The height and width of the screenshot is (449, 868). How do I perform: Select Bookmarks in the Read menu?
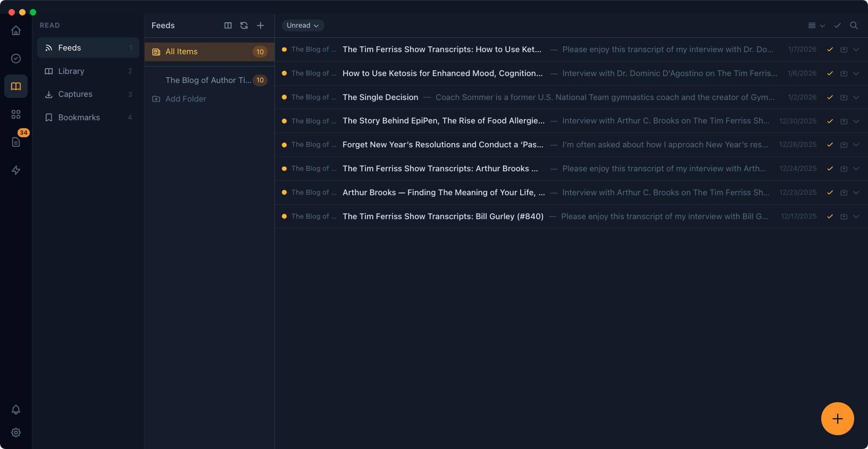point(88,118)
